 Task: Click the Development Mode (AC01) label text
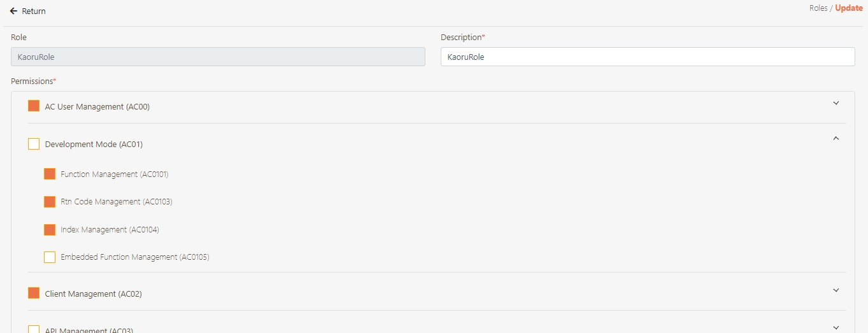(94, 145)
